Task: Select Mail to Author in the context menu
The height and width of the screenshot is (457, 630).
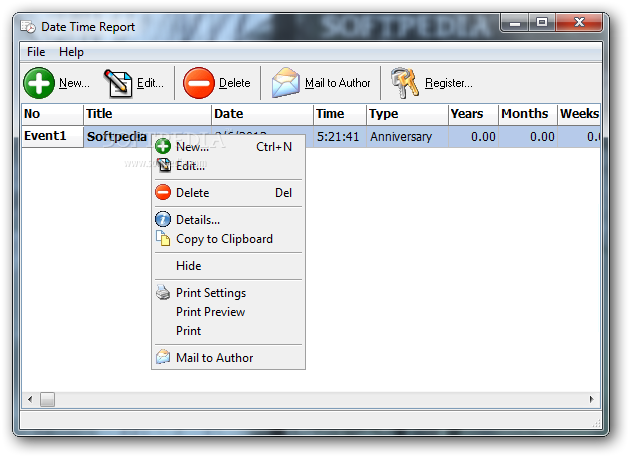Action: [x=228, y=357]
